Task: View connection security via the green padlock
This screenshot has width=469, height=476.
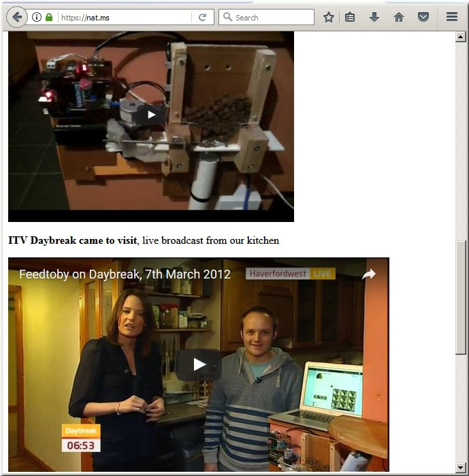Action: [49, 17]
